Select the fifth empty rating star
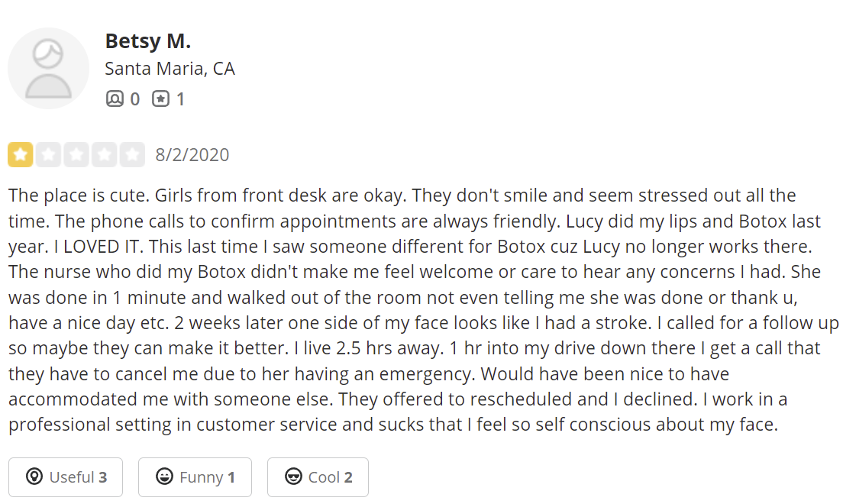The height and width of the screenshot is (504, 843). tap(132, 155)
